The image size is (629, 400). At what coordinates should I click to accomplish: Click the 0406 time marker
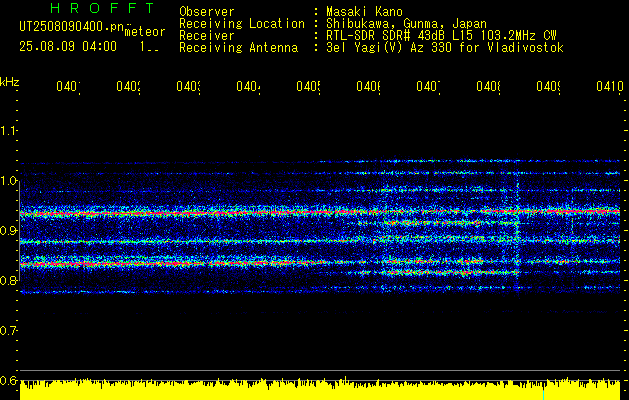coord(369,87)
